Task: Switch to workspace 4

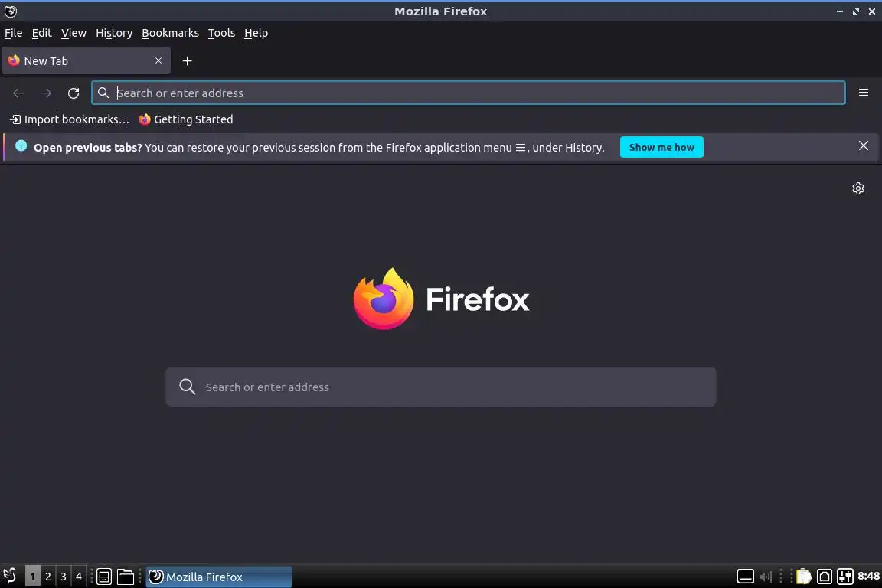Action: point(79,577)
